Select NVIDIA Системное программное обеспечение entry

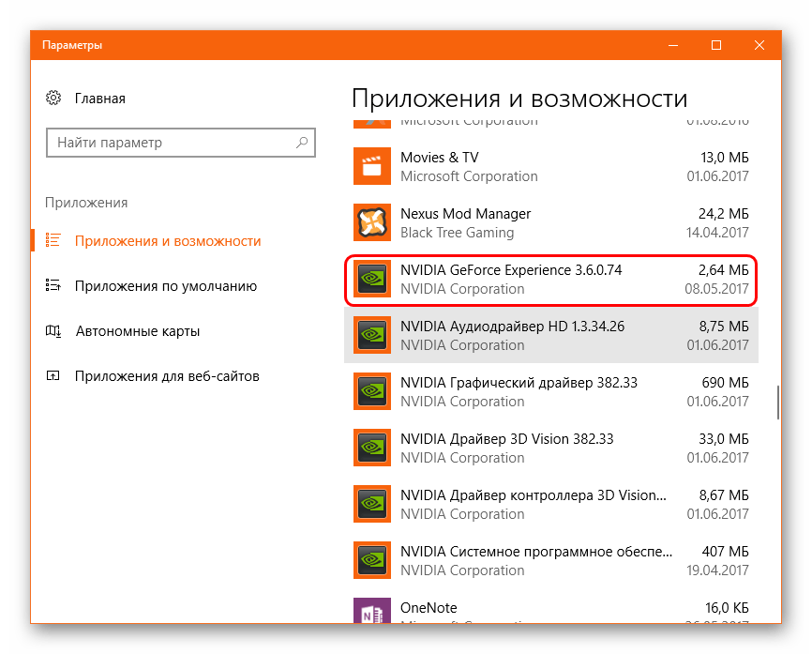549,561
